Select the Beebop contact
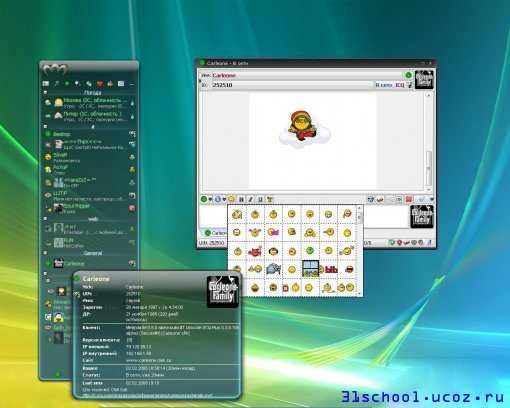This screenshot has height=408, width=510. [90, 134]
